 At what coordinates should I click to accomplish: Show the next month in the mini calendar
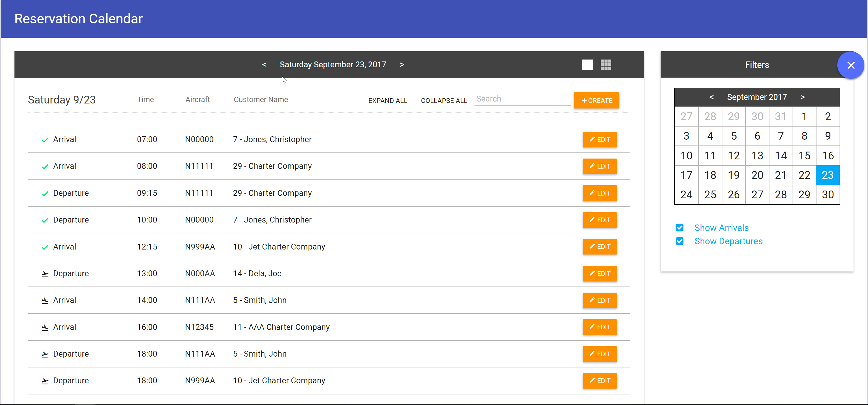click(802, 97)
